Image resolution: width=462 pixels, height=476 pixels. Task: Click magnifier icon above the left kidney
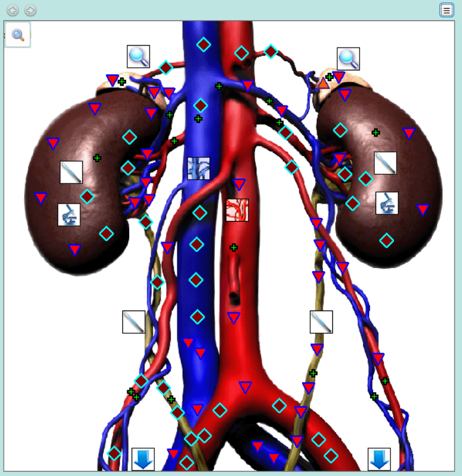[138, 57]
